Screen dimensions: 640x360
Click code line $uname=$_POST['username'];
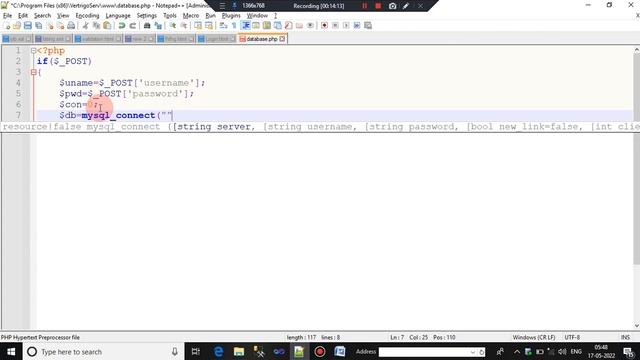[x=132, y=83]
